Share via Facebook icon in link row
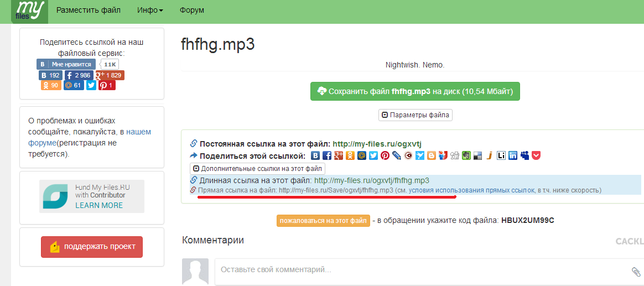This screenshot has width=644, height=286. pos(327,156)
